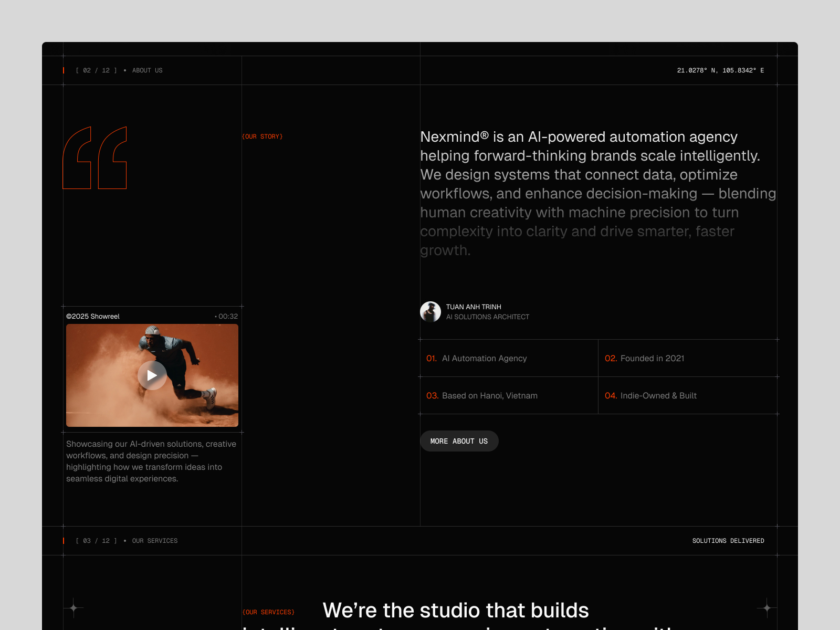Click the AI SOLUTIONS ARCHITECT title
Image resolution: width=840 pixels, height=630 pixels.
pos(488,317)
